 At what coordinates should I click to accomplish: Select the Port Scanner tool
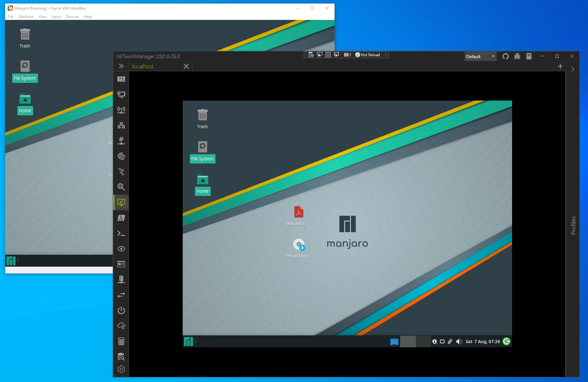click(121, 141)
